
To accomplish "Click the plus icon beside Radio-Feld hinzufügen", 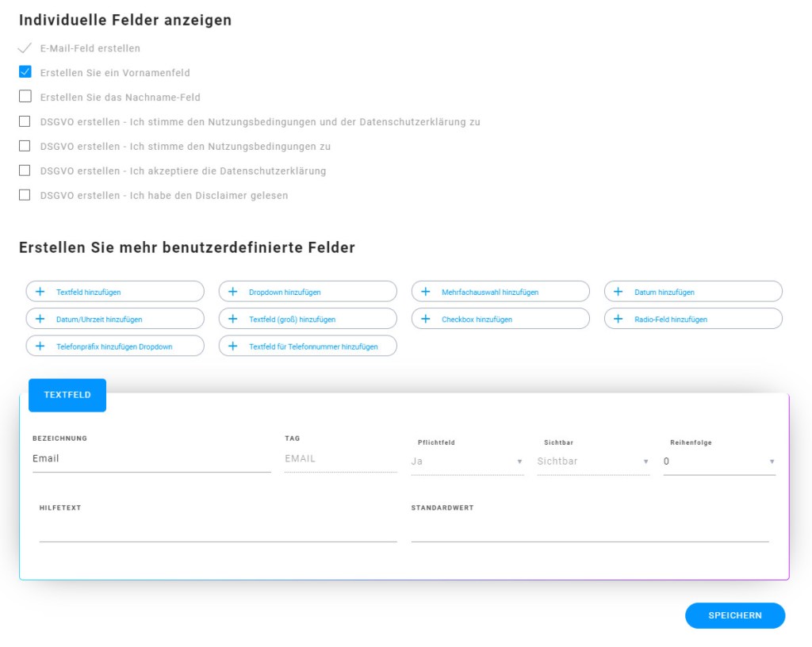I will 618,319.
